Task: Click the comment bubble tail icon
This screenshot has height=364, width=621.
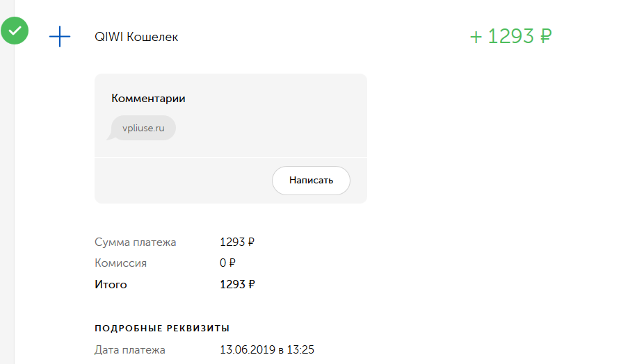Action: (110, 136)
